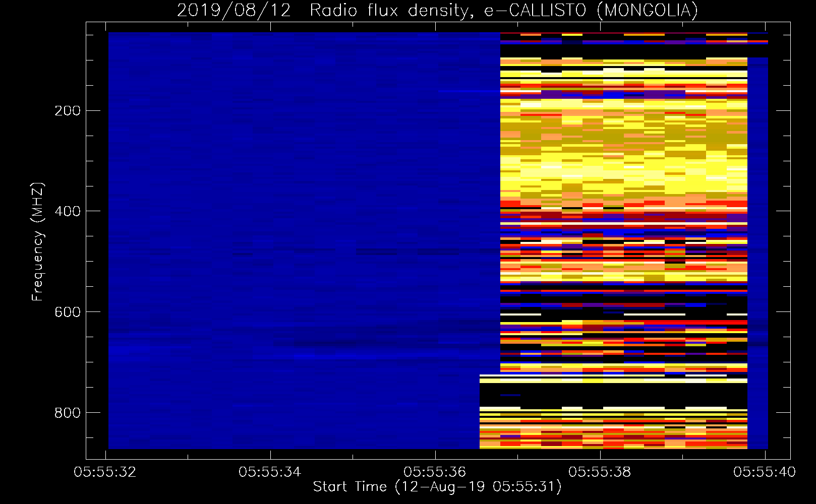Image resolution: width=816 pixels, height=504 pixels.
Task: Click the date '2019/08/12' in the title
Action: (234, 10)
